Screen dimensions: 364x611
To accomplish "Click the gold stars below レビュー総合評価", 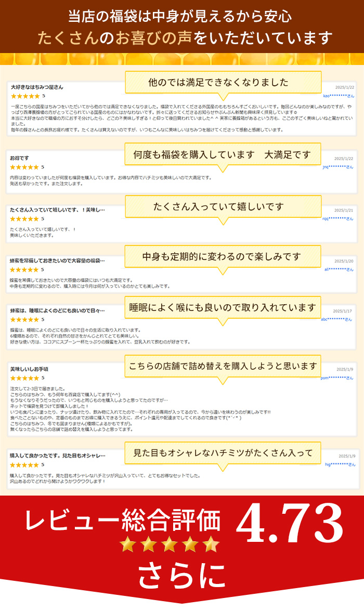I will (x=170, y=545).
